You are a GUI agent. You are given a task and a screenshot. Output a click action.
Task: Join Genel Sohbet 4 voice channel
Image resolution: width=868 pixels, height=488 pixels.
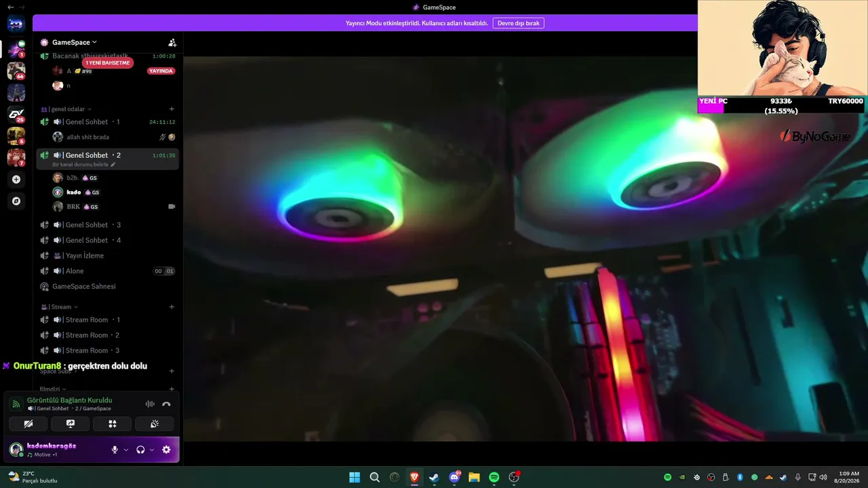click(108, 240)
